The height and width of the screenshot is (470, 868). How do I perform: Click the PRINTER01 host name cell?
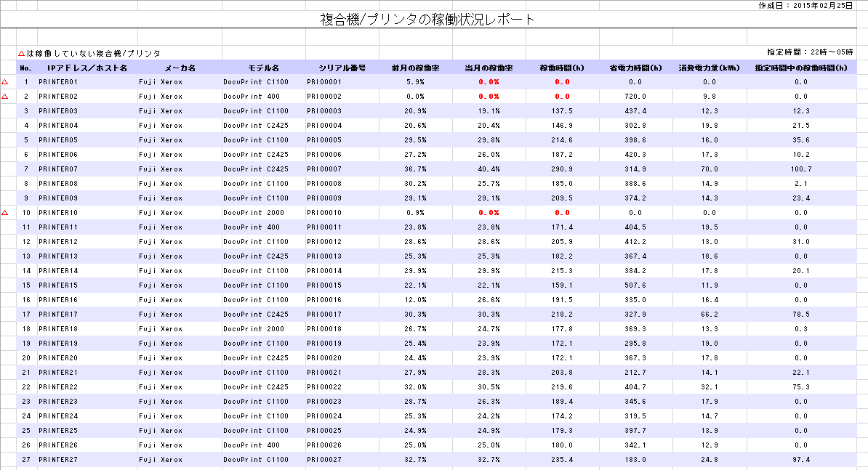click(58, 82)
